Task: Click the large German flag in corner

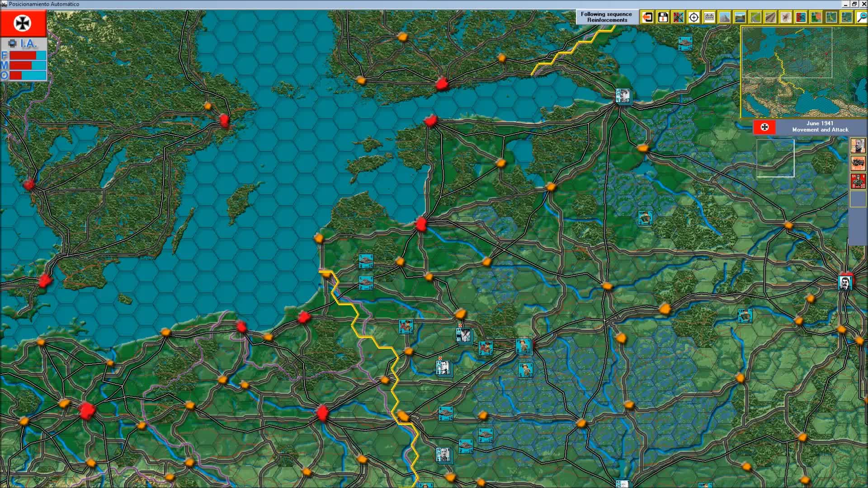Action: pyautogui.click(x=23, y=23)
